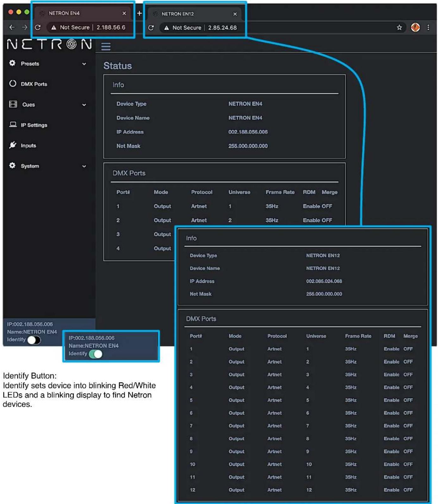Open the Cues menu item

click(x=28, y=104)
